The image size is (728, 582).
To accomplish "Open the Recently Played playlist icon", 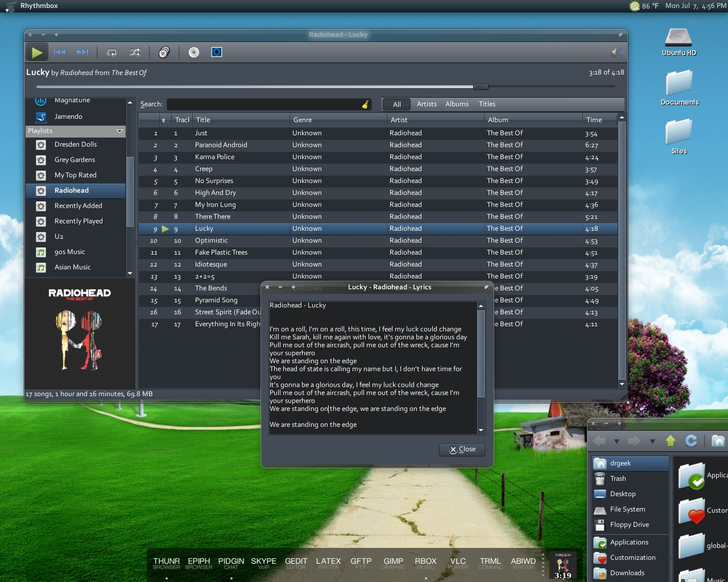I will click(41, 221).
